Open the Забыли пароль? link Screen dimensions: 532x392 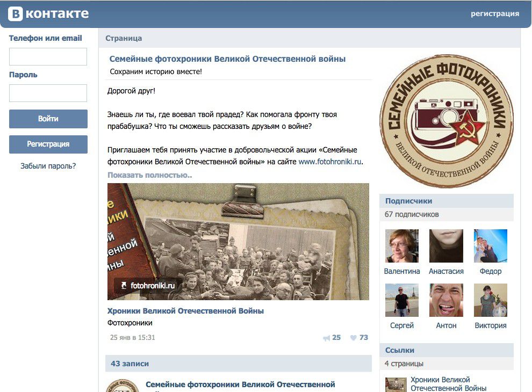[48, 166]
